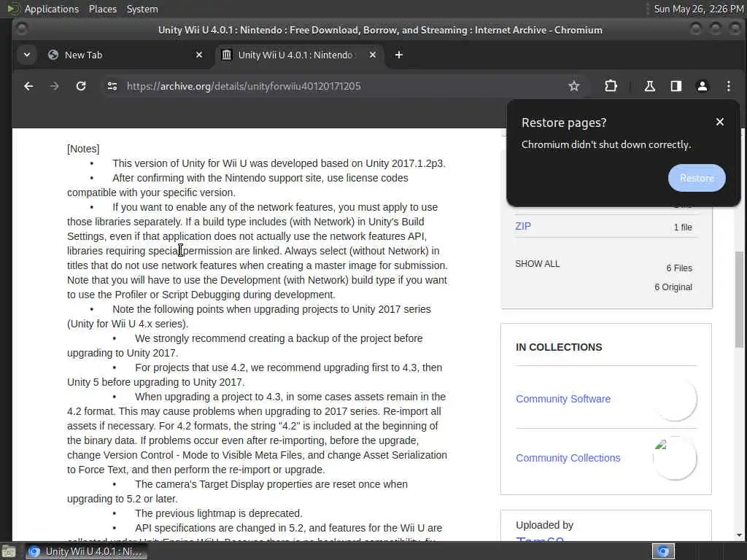Close the New Tab tab

pyautogui.click(x=199, y=55)
